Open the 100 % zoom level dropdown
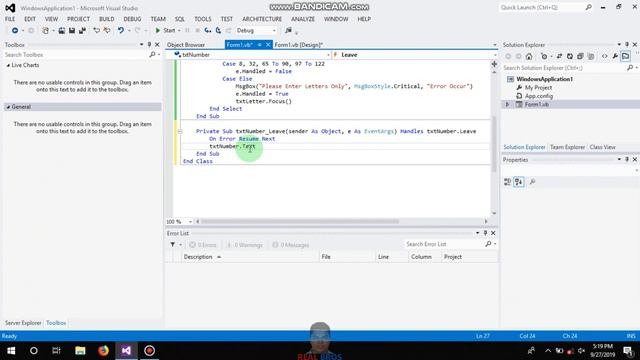640x360 pixels. pos(190,222)
